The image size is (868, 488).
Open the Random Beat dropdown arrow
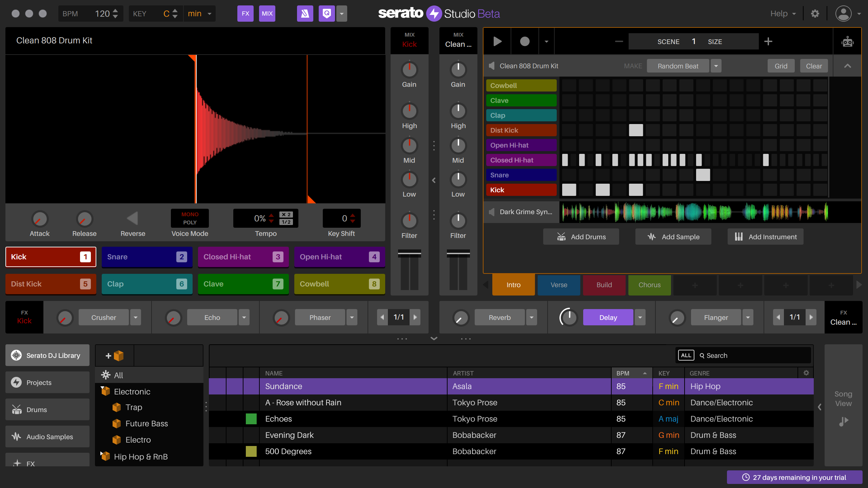point(716,66)
